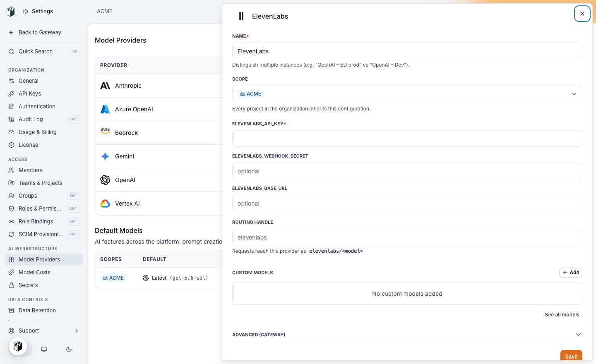
Task: Click the app logo in the top-left corner
Action: (11, 11)
